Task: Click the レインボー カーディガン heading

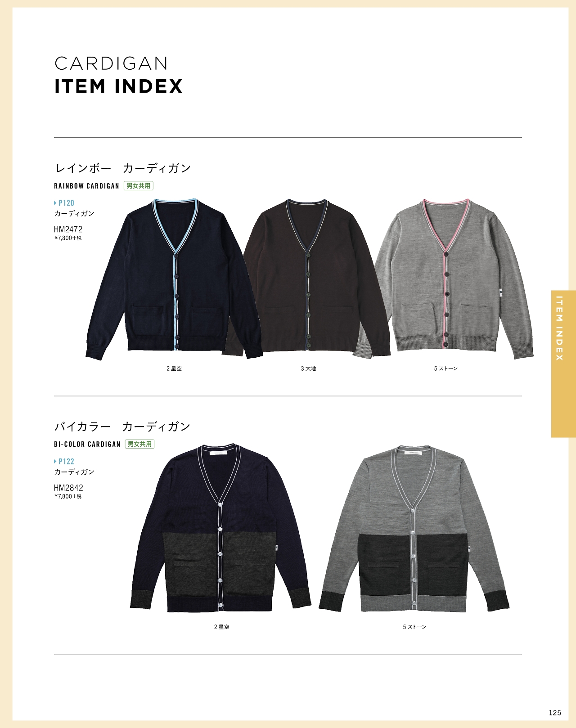Action: [123, 168]
